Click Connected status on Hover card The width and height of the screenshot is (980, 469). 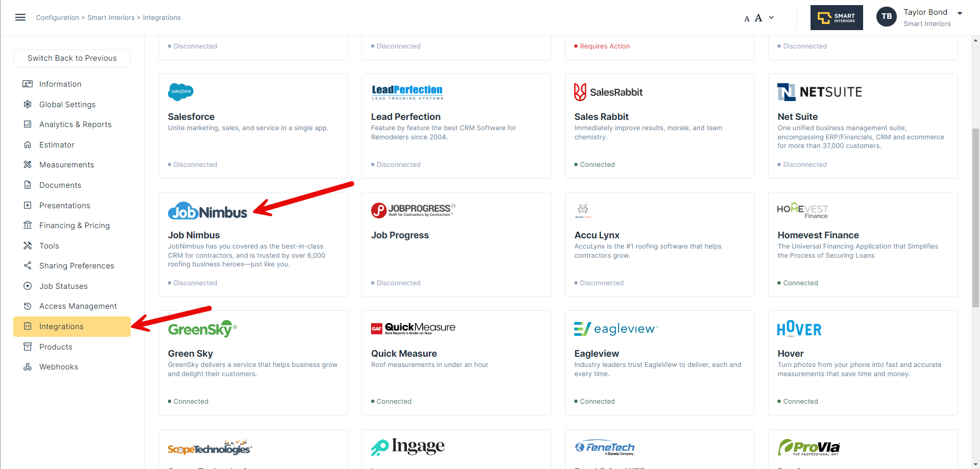tap(800, 402)
